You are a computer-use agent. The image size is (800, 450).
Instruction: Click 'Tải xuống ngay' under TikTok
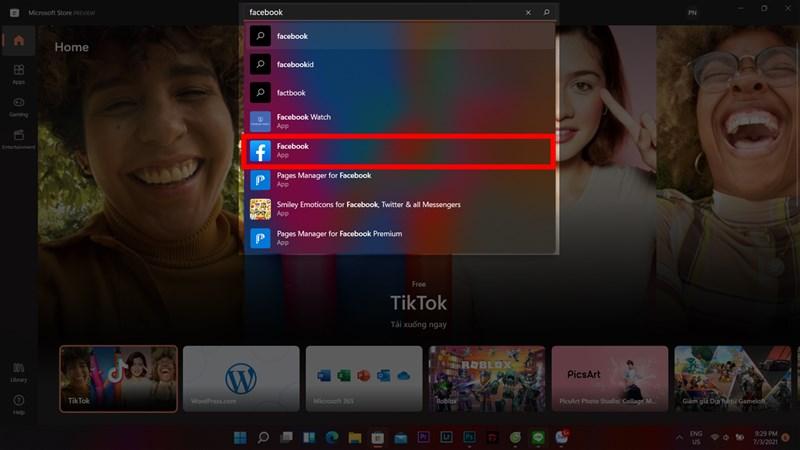tap(418, 324)
